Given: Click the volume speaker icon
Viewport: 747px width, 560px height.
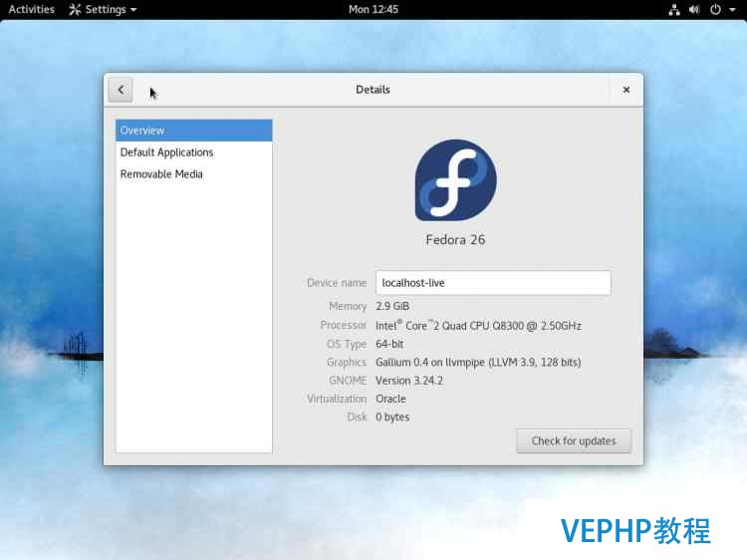Looking at the screenshot, I should pos(694,10).
